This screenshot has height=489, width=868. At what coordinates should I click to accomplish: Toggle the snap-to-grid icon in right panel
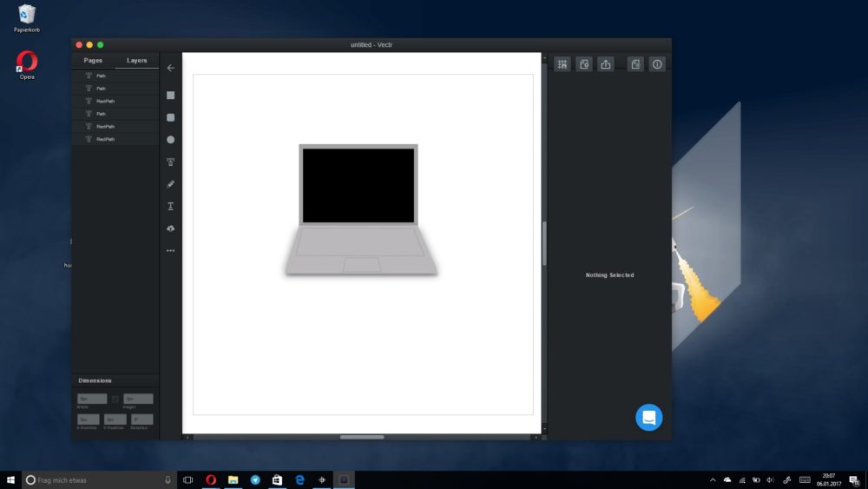562,64
